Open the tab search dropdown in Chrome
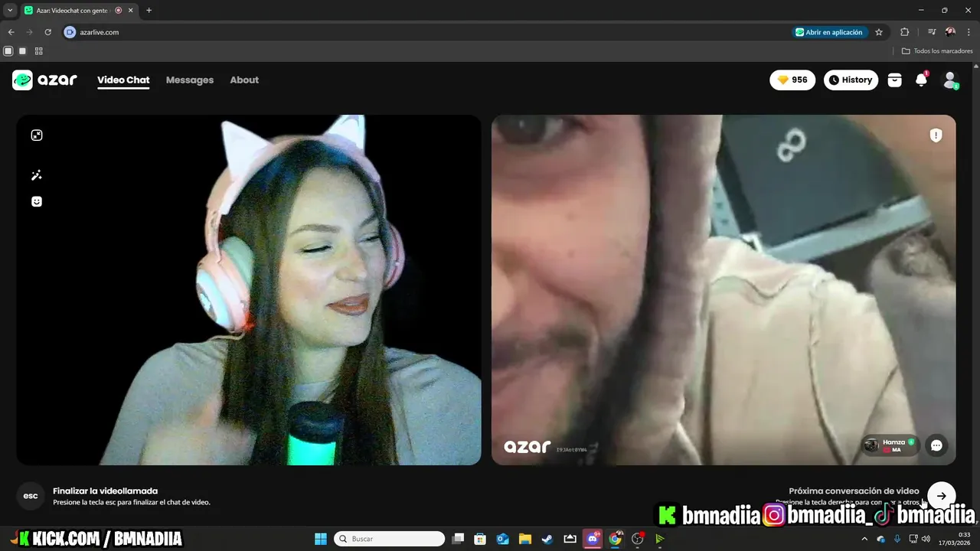This screenshot has height=551, width=980. point(10,10)
